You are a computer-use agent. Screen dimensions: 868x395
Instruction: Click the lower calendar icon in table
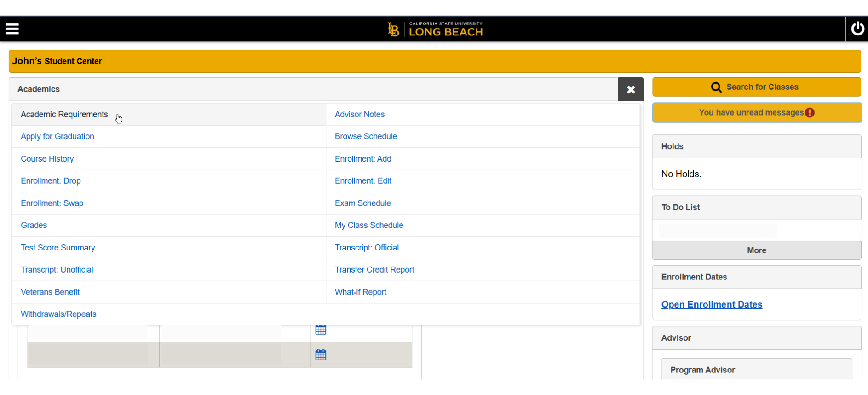321,355
